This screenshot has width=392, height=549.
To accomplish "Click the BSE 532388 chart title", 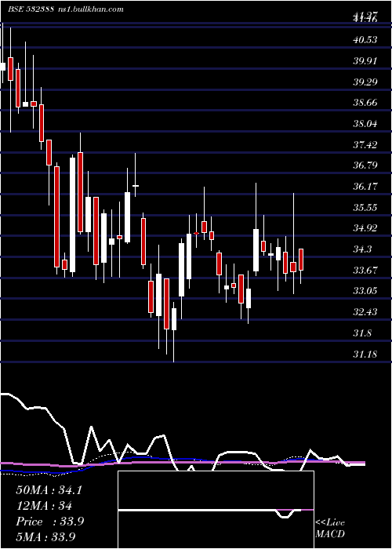I will (31, 9).
